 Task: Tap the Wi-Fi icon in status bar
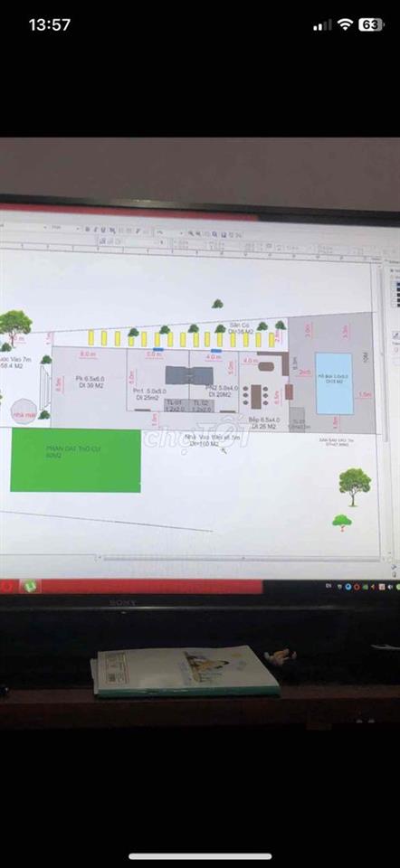point(345,25)
